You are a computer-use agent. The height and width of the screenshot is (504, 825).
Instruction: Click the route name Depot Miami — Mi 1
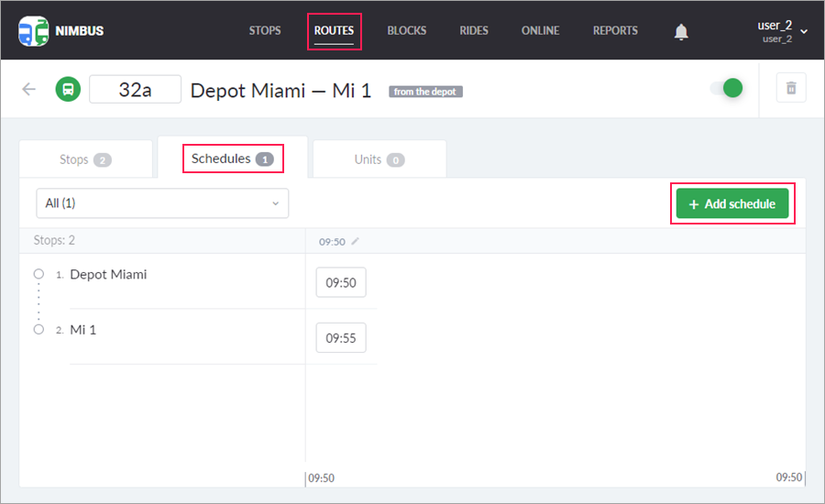coord(281,91)
